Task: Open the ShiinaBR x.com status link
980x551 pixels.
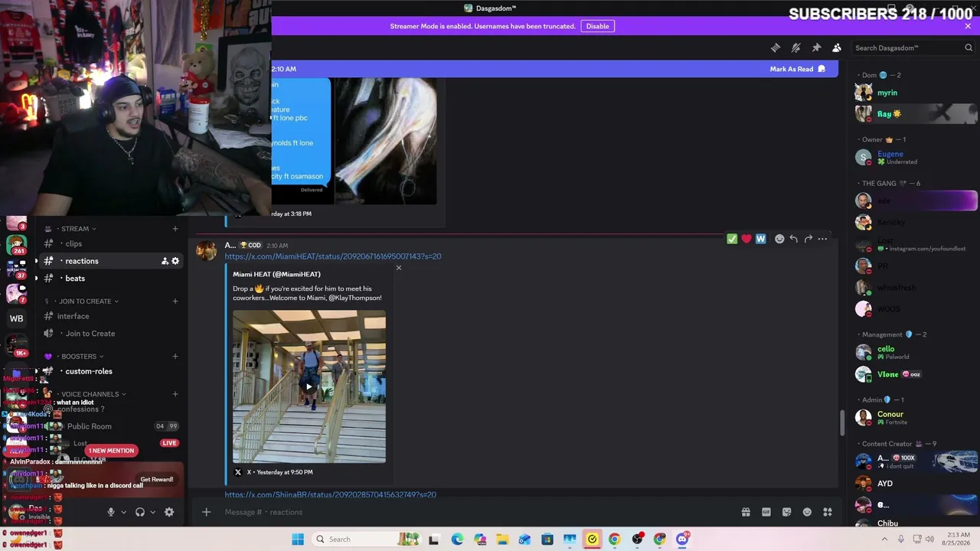Action: [x=330, y=494]
